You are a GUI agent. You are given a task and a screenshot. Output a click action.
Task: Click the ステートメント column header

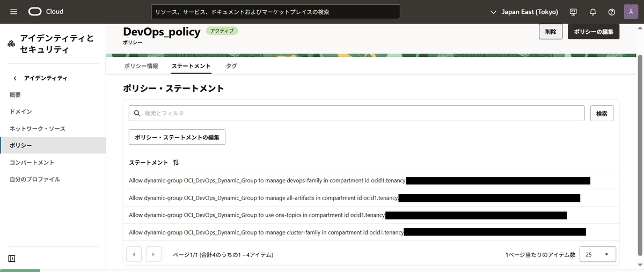click(x=149, y=162)
